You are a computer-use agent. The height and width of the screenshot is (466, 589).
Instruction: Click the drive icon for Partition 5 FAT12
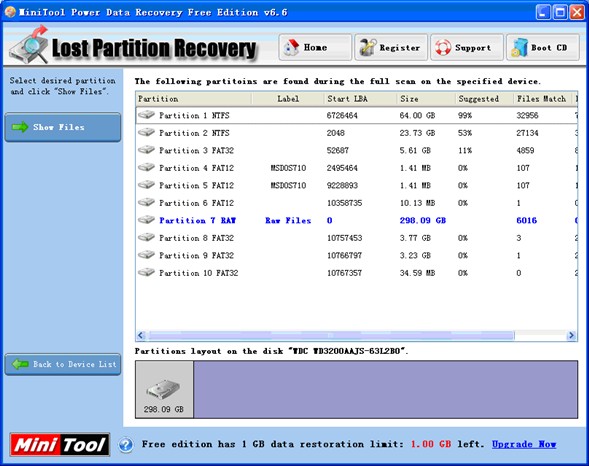146,185
